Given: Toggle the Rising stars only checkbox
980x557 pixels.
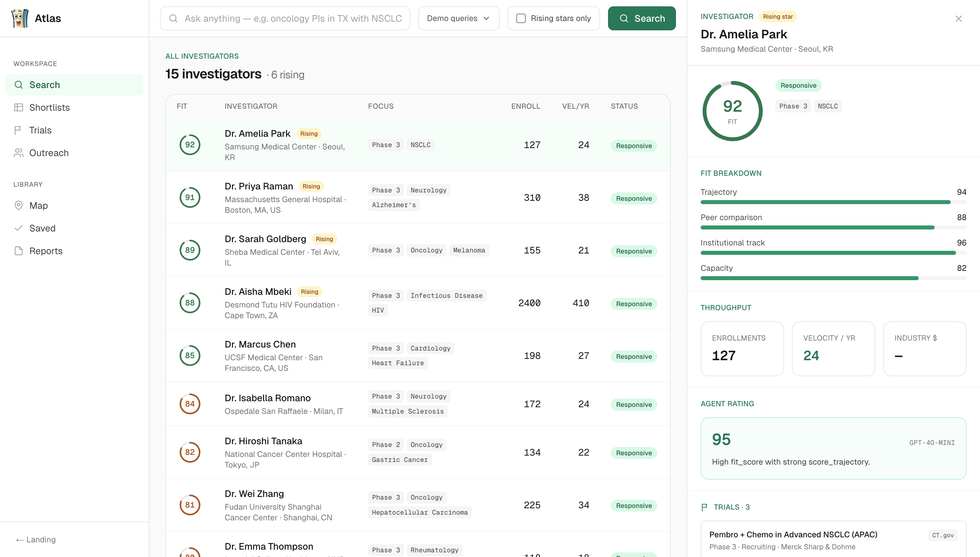Looking at the screenshot, I should (521, 18).
